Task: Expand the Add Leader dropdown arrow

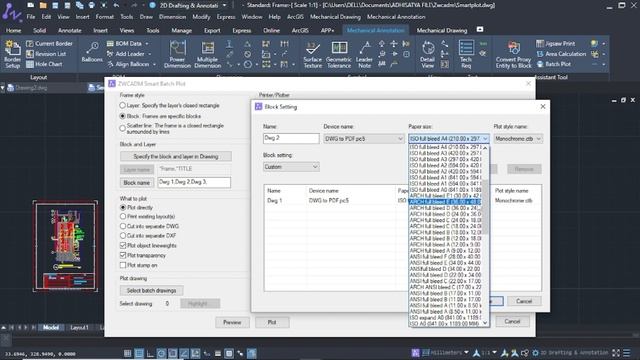Action: click(150, 54)
